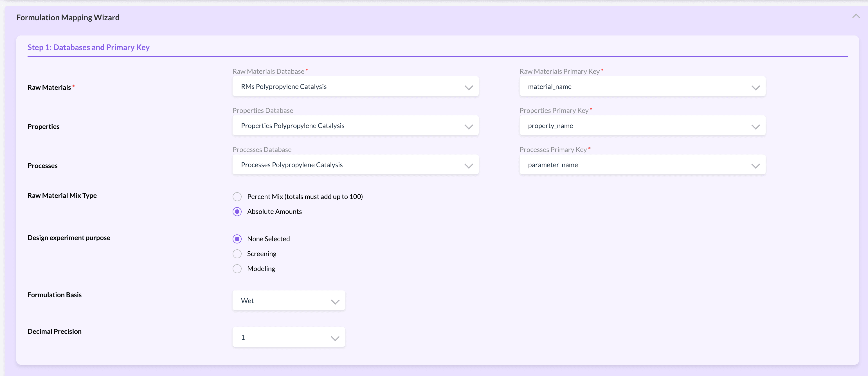Select Screening experiment purpose

(x=237, y=254)
